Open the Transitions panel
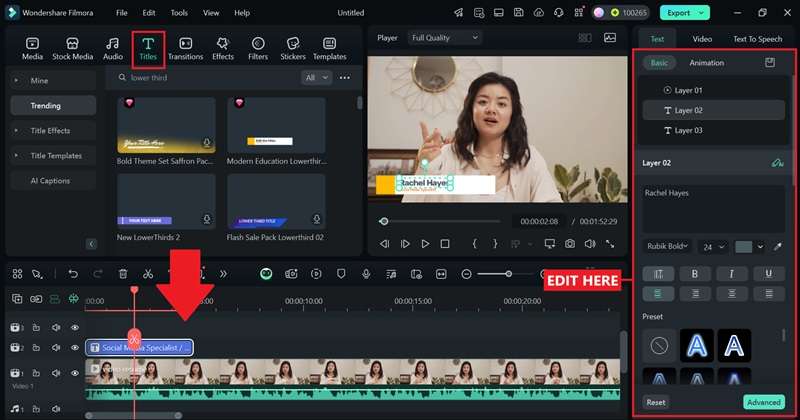800x420 pixels. 186,49
